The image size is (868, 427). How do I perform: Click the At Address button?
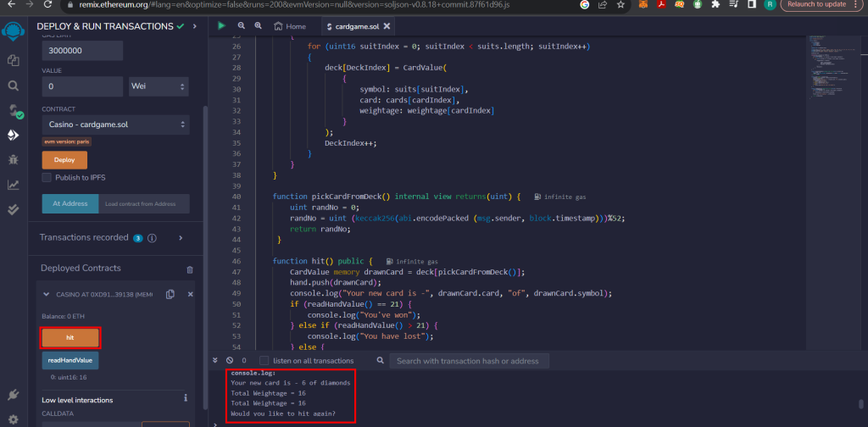click(x=70, y=203)
